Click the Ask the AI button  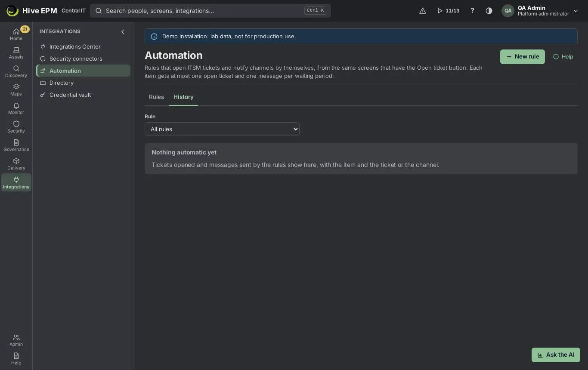coord(556,355)
